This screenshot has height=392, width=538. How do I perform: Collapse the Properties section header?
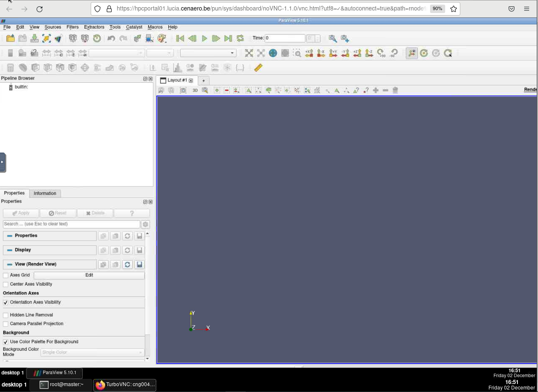coord(50,236)
